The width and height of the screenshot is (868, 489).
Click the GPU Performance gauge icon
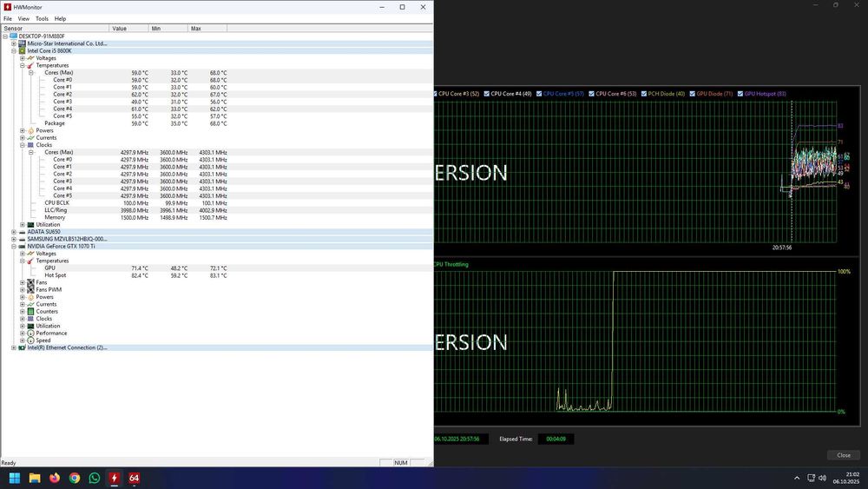(x=31, y=334)
